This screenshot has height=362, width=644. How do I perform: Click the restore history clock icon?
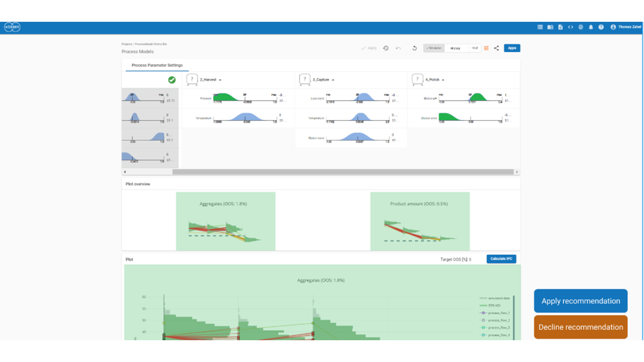[x=386, y=48]
